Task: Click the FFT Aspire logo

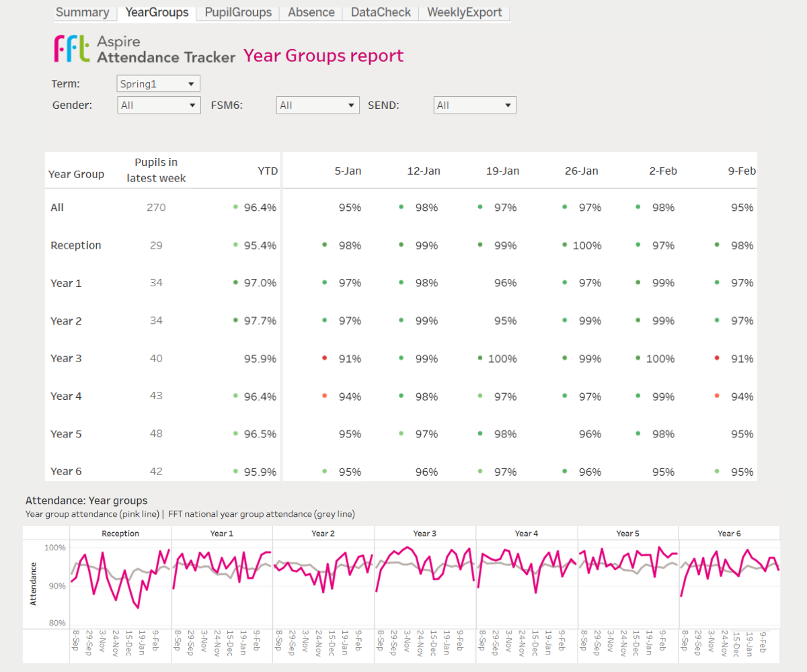Action: (71, 50)
